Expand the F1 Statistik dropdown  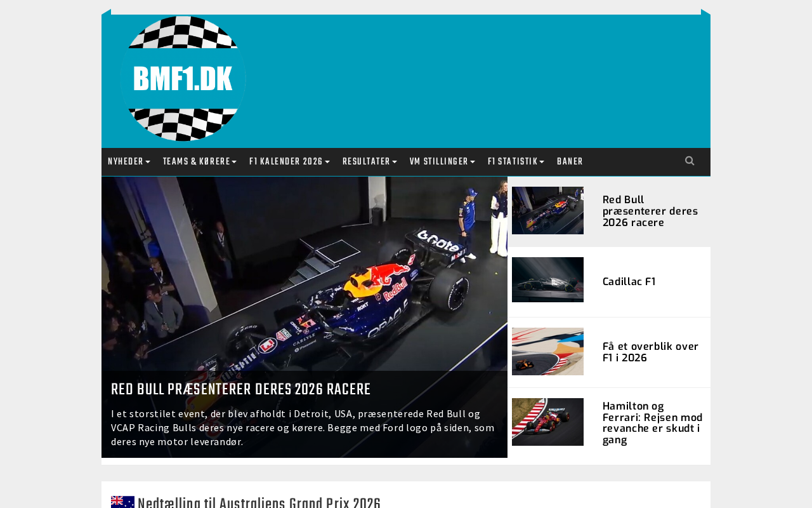tap(516, 162)
